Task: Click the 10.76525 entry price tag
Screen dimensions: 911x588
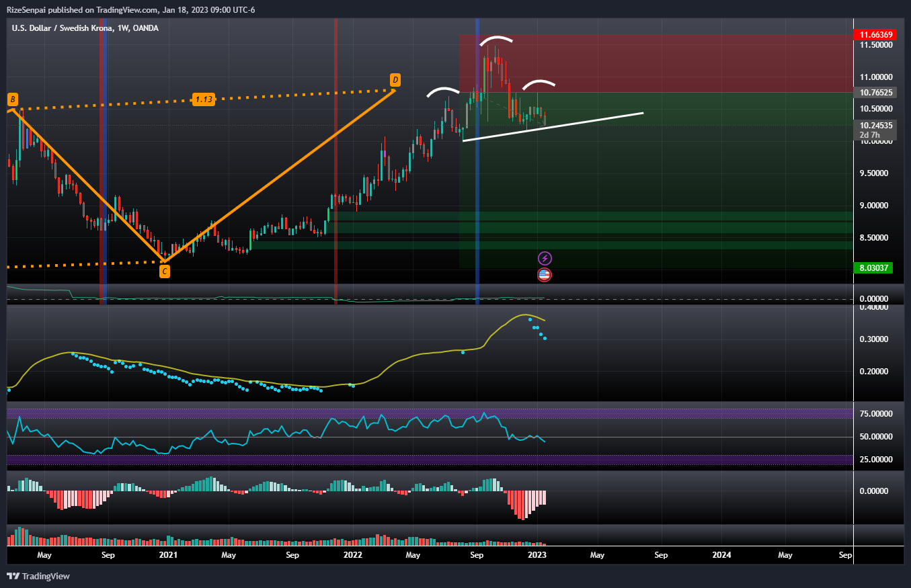Action: coord(875,92)
